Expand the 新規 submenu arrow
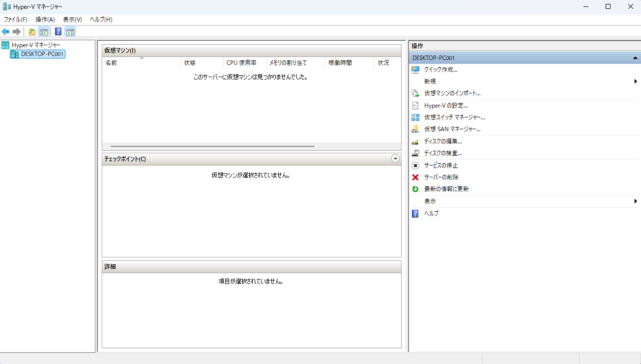 636,82
